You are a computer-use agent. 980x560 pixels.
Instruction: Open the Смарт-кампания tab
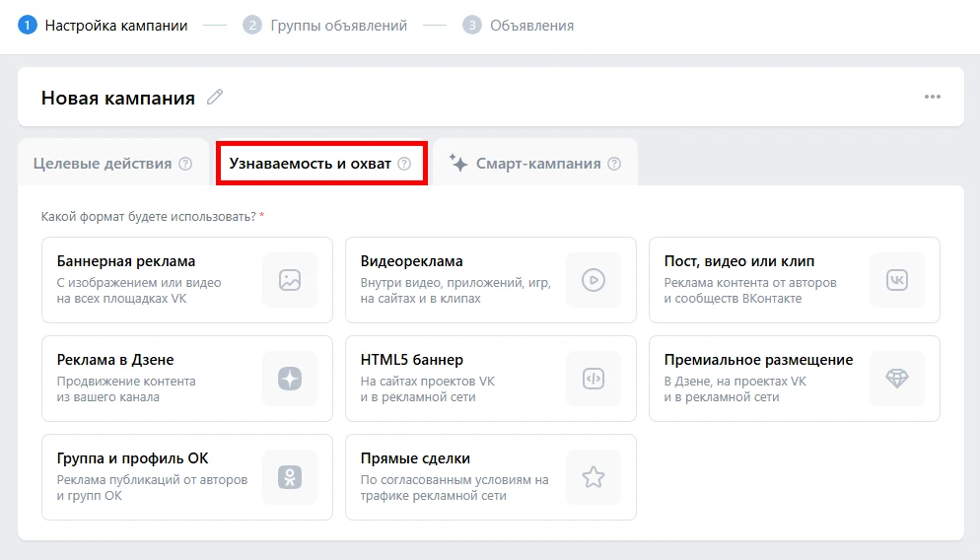pyautogui.click(x=537, y=164)
